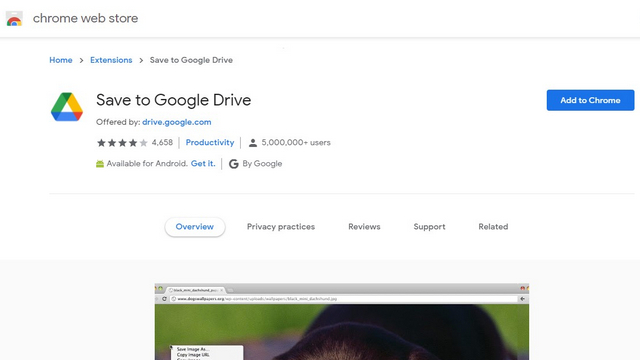Click the users person icon
Screen dimensions: 640x360
click(x=253, y=143)
